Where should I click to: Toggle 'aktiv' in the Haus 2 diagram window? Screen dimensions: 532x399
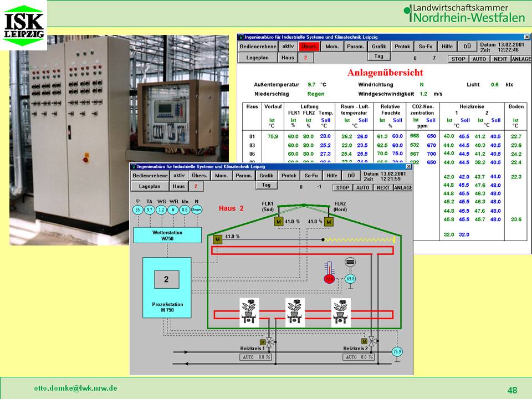[x=177, y=176]
